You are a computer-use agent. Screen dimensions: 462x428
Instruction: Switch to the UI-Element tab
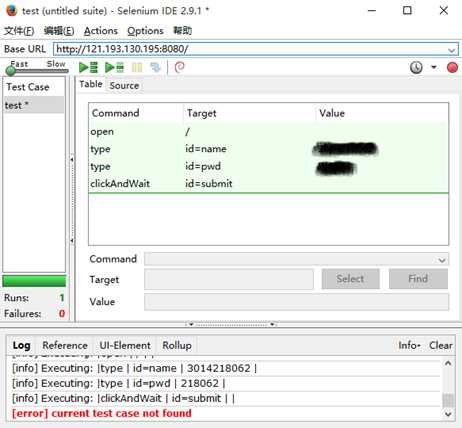pyautogui.click(x=125, y=345)
